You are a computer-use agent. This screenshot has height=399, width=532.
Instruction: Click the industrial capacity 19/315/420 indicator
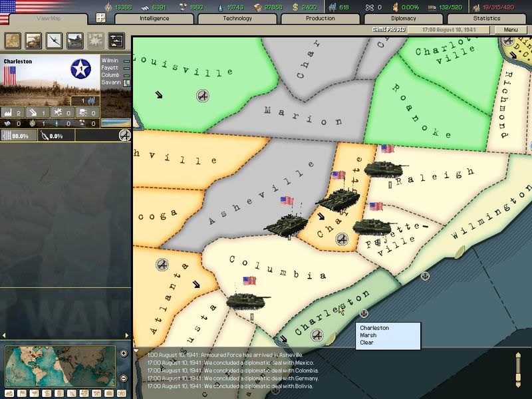pos(493,7)
